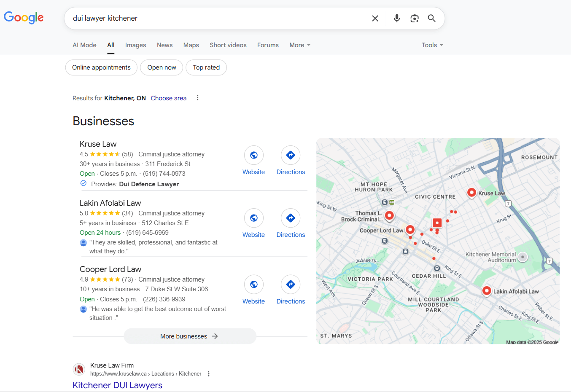This screenshot has height=392, width=571.
Task: Open Kruse Law website globe icon
Action: click(x=253, y=155)
